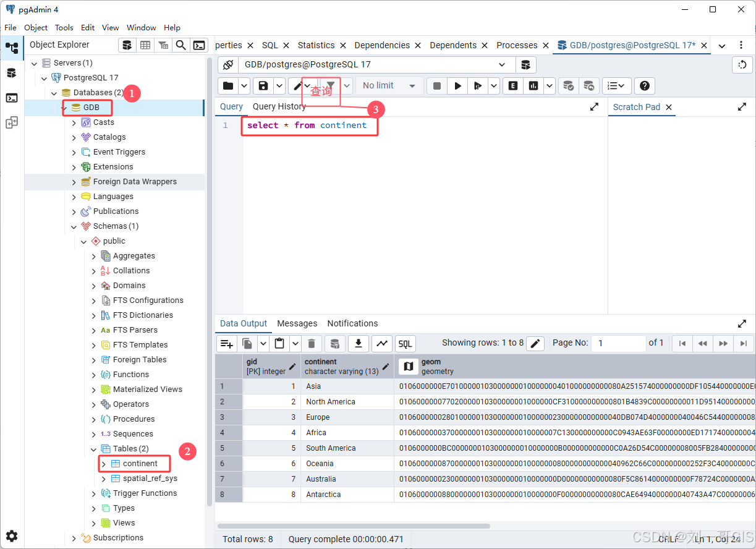This screenshot has height=549, width=756.
Task: Click the Filtered Rows icon in Object Explorer header
Action: pyautogui.click(x=163, y=45)
